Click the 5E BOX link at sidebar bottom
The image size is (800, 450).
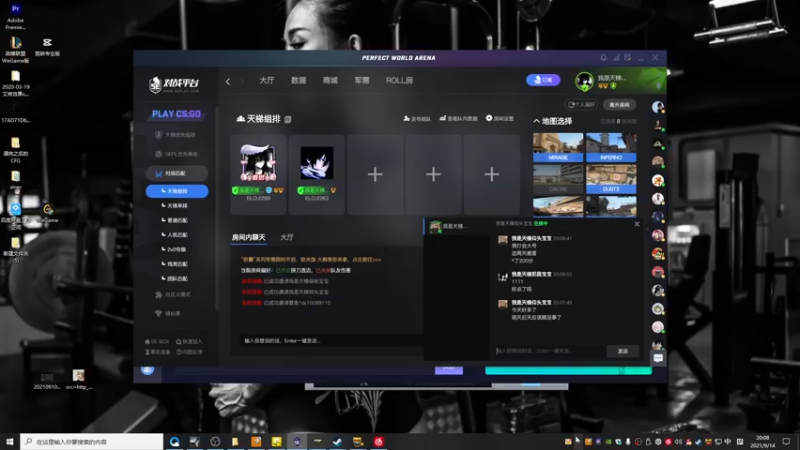tap(157, 341)
